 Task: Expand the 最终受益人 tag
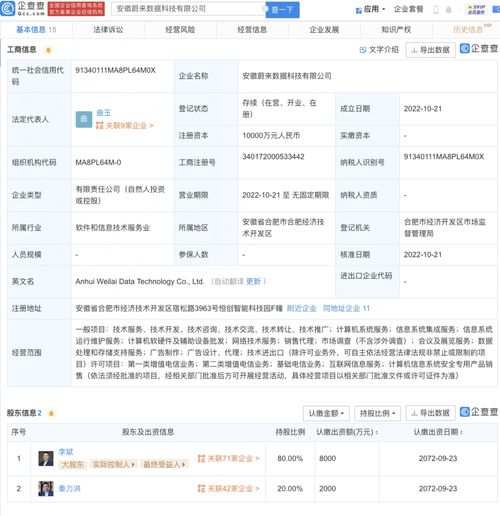[164, 464]
